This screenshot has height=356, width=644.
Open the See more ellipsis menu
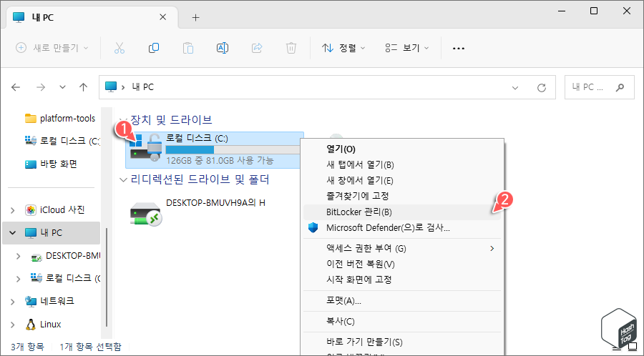[x=459, y=49]
